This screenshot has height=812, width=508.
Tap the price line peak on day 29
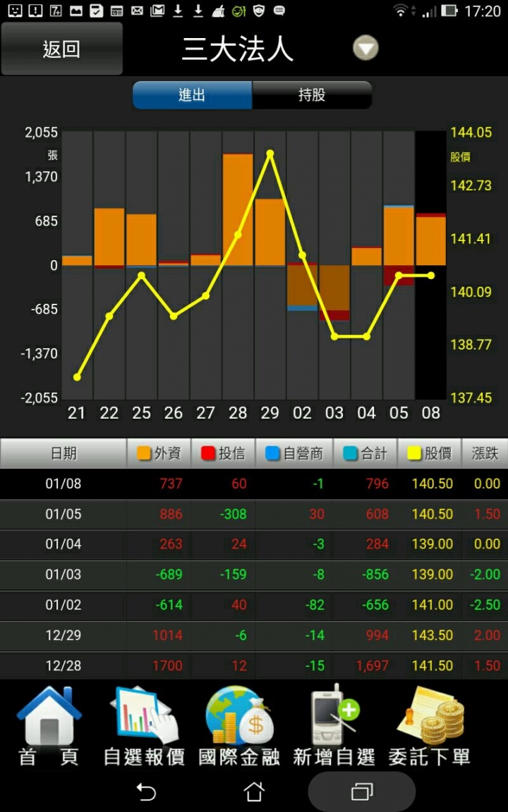tap(270, 153)
